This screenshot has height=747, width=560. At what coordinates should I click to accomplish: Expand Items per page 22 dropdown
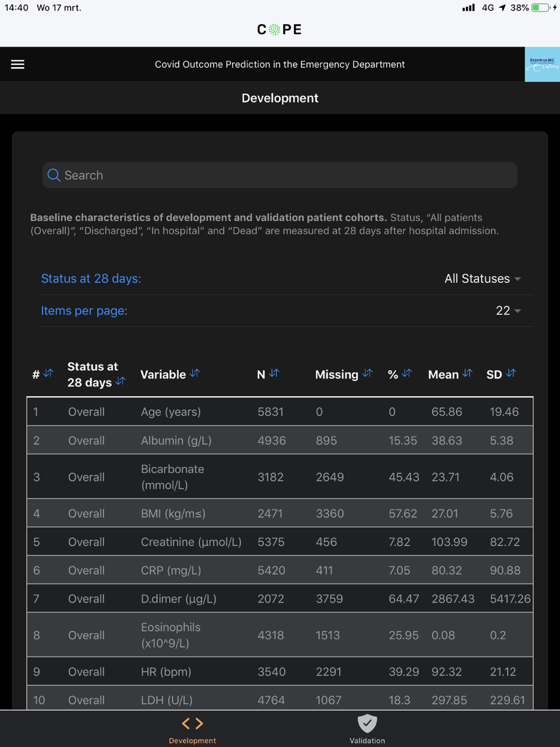click(x=508, y=311)
